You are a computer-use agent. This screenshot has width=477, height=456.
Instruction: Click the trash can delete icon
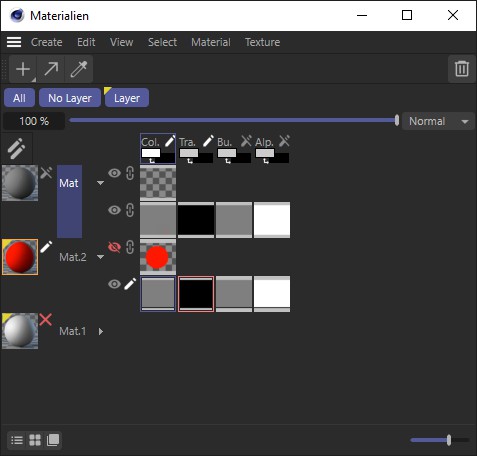tap(462, 69)
